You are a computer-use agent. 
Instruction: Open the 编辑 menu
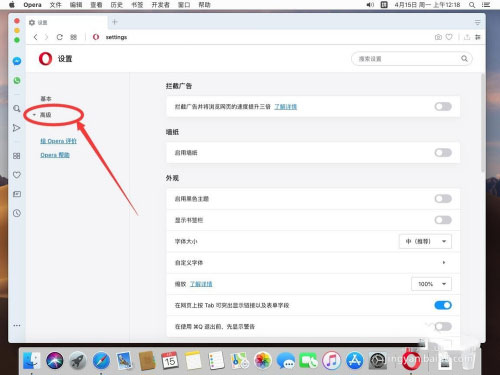(x=76, y=5)
